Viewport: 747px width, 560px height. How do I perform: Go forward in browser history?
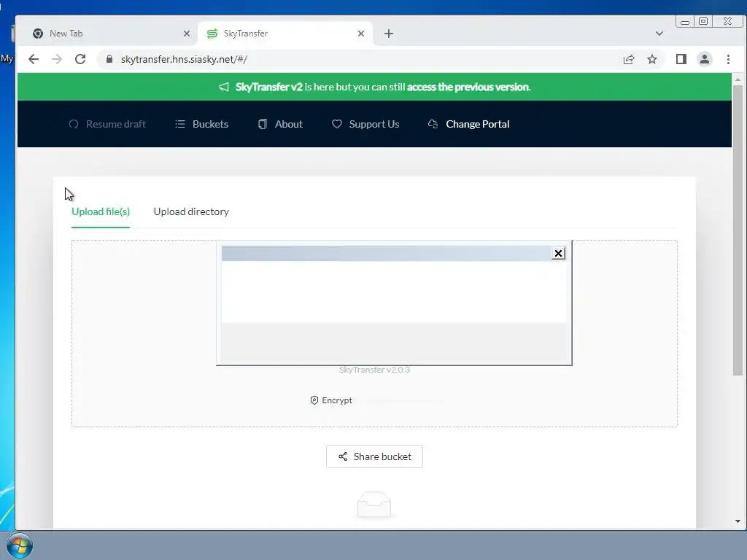(x=57, y=59)
